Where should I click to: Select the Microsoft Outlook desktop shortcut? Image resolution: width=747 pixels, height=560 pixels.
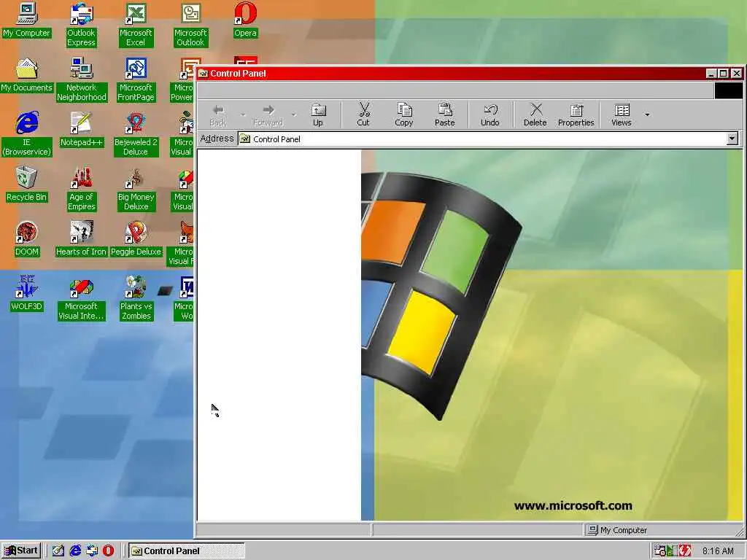(190, 25)
